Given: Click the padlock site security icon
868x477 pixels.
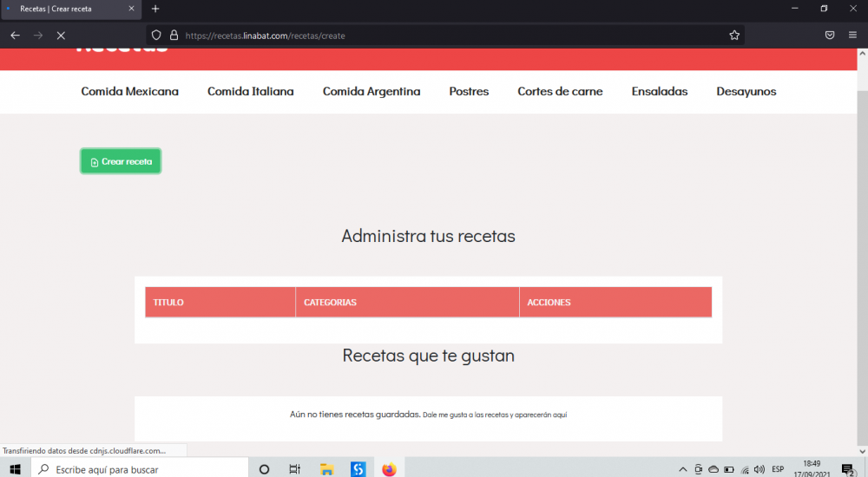Looking at the screenshot, I should pyautogui.click(x=174, y=36).
